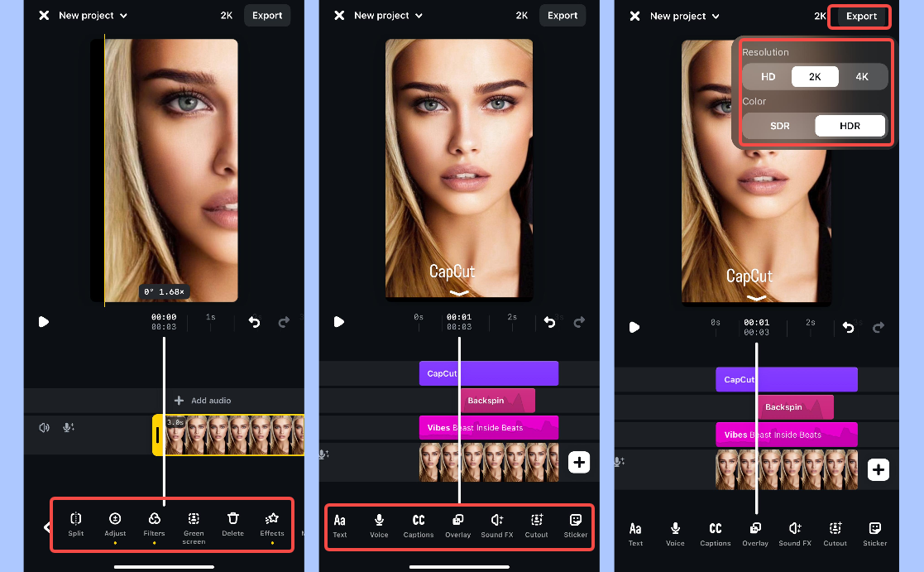The image size is (924, 572).
Task: Select CapCut text track in middle timeline
Action: pyautogui.click(x=489, y=373)
